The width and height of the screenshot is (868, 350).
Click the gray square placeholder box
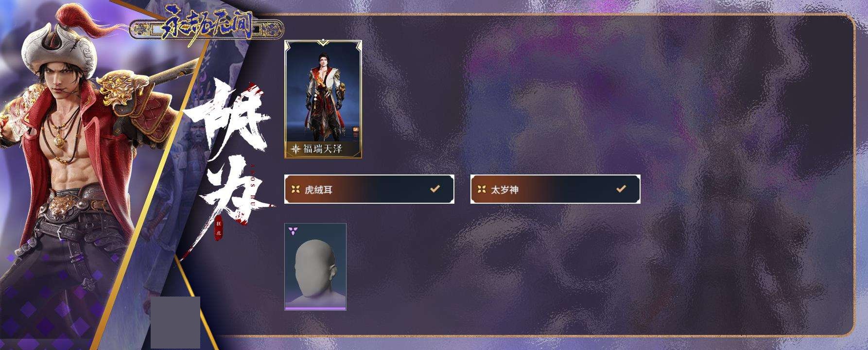coord(175,323)
